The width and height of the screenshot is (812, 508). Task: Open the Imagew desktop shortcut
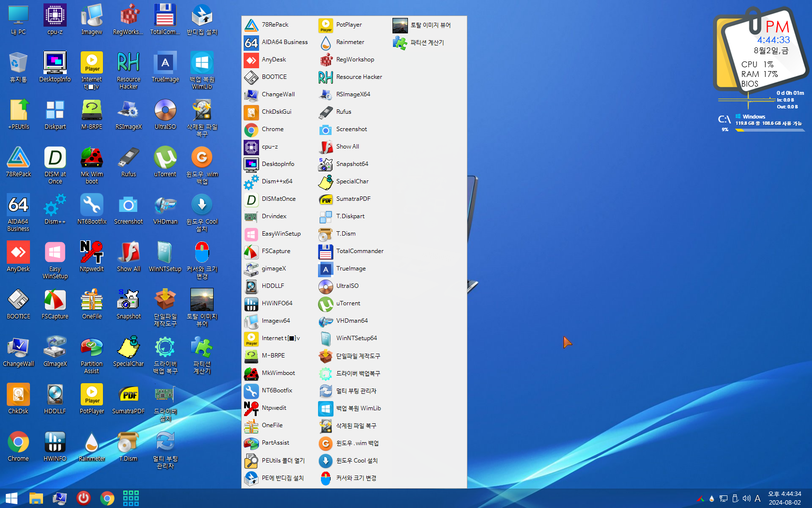(92, 19)
